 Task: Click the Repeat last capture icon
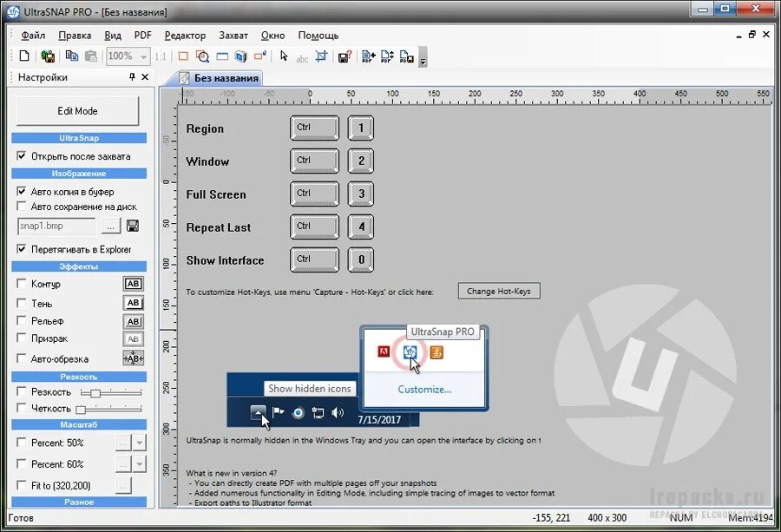click(260, 56)
